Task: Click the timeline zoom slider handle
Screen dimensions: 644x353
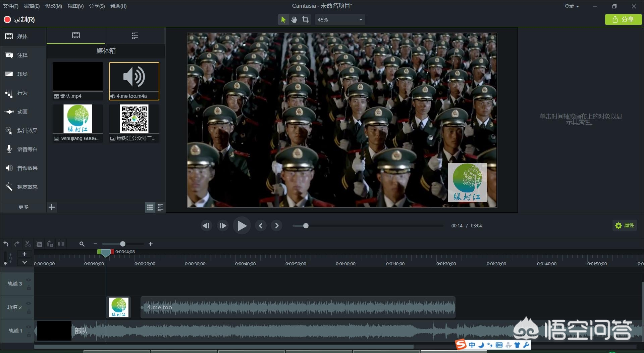Action: (123, 244)
